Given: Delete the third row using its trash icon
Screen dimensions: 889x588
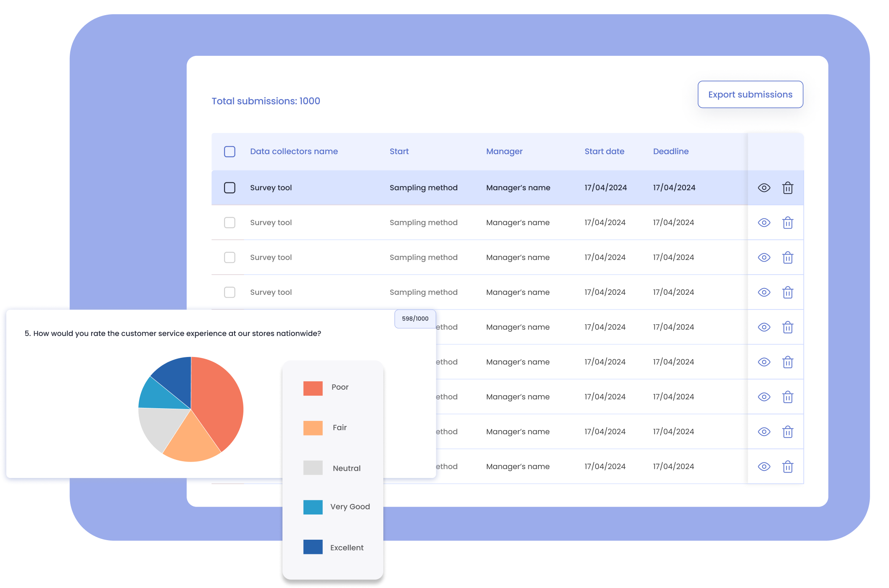Looking at the screenshot, I should [x=787, y=257].
